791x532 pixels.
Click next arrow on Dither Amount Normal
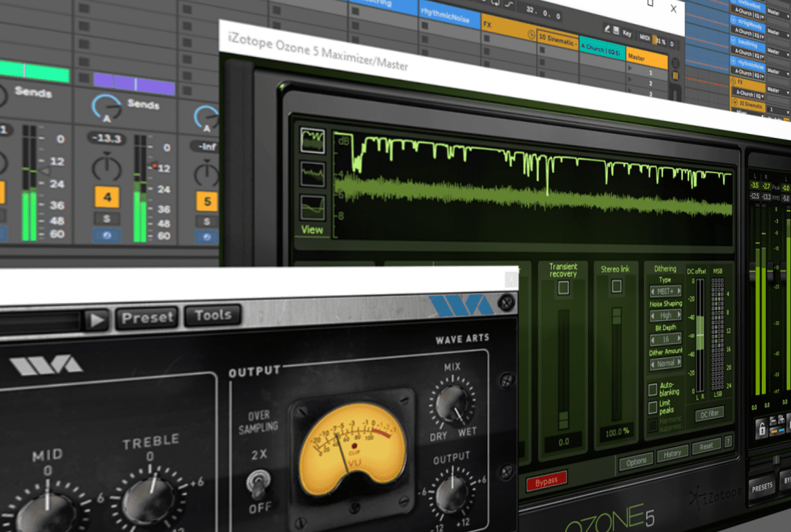click(x=678, y=362)
